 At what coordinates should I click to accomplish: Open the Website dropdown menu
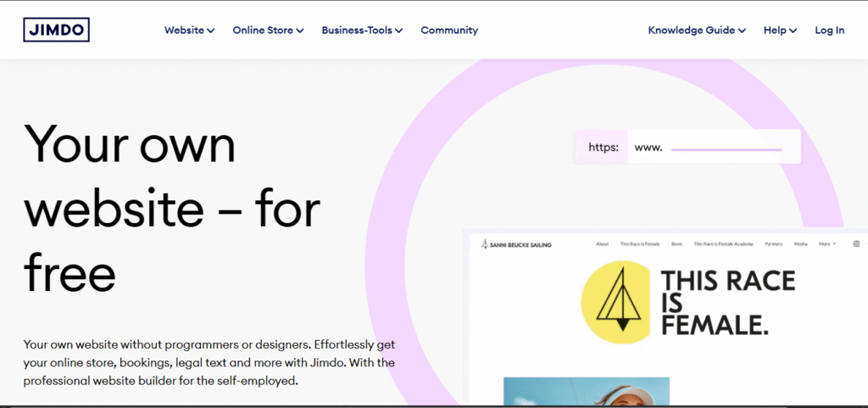(x=189, y=31)
